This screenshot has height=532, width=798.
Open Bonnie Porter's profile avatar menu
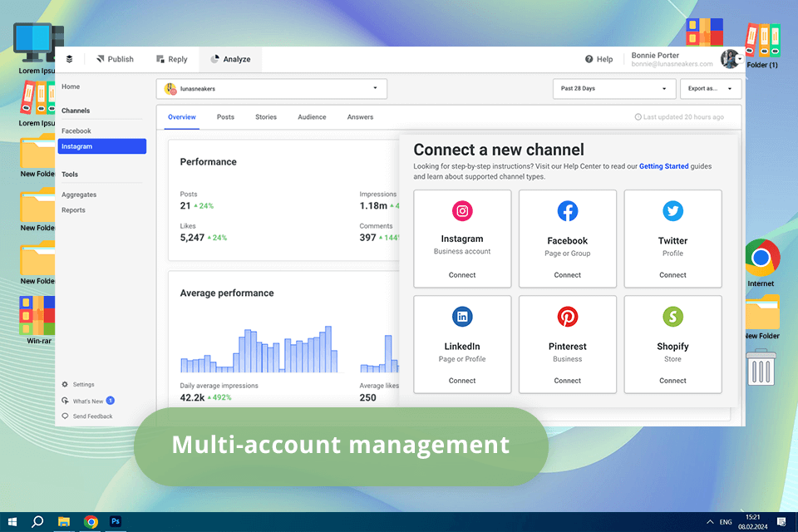pos(730,59)
